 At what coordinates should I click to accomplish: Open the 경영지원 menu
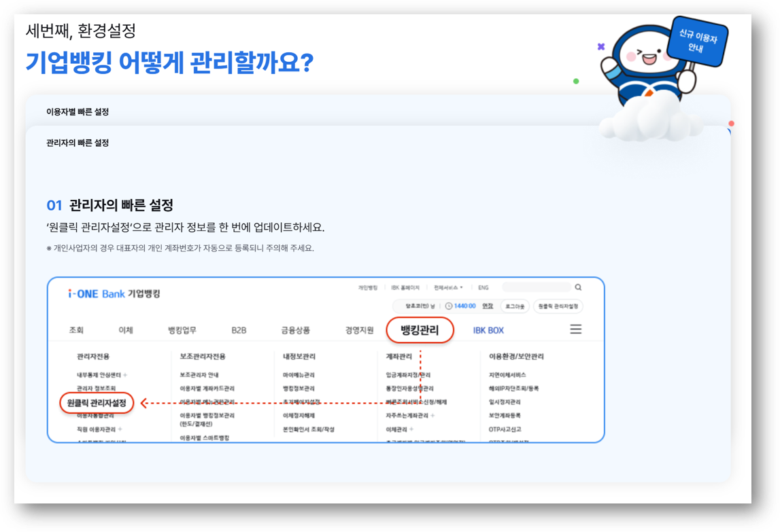click(x=359, y=330)
